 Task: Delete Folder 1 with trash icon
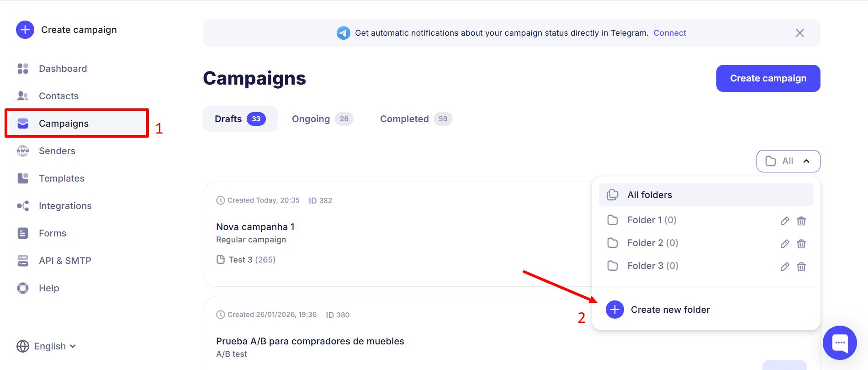(x=801, y=221)
